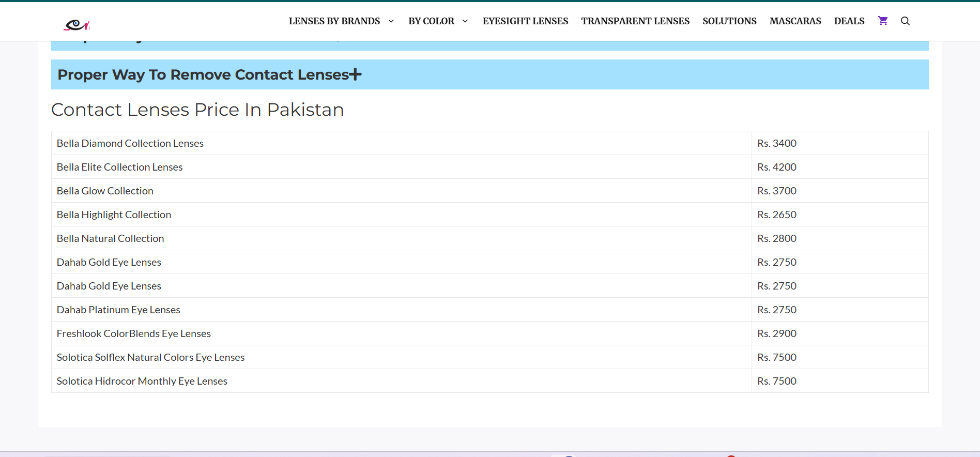Click Contact Lenses Price In Pakistan heading

(x=197, y=110)
